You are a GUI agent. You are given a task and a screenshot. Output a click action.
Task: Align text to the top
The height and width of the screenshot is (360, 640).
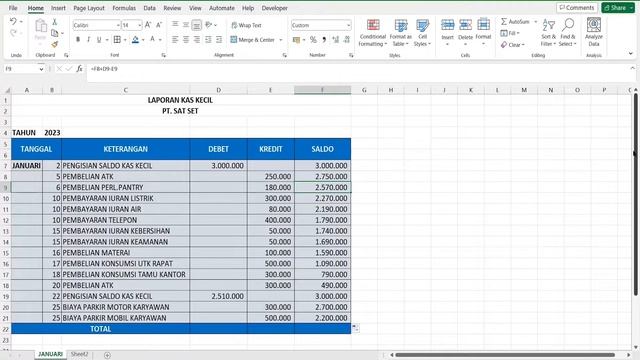tap(175, 25)
